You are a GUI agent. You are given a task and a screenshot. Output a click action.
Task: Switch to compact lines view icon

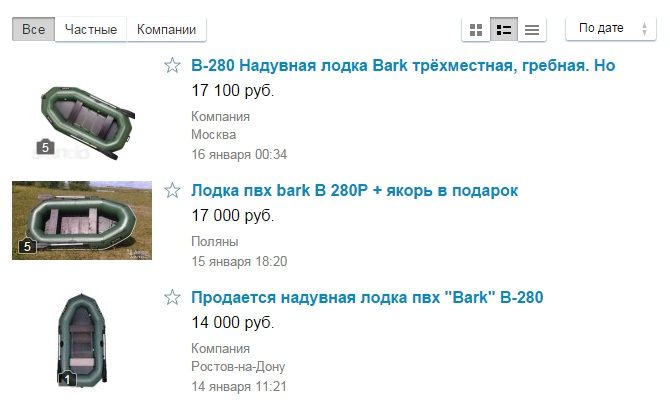532,29
